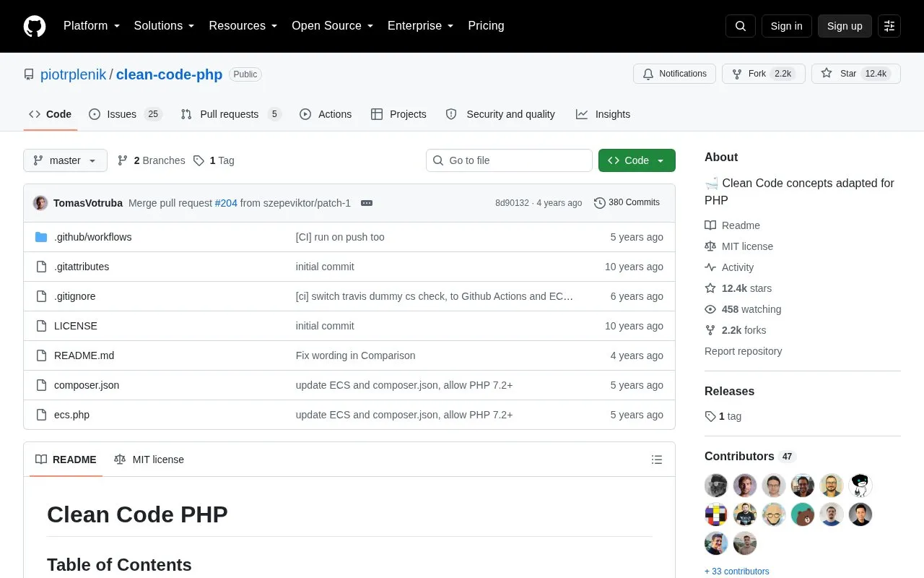
Task: Switch to the Pull requests tab
Action: coord(230,114)
